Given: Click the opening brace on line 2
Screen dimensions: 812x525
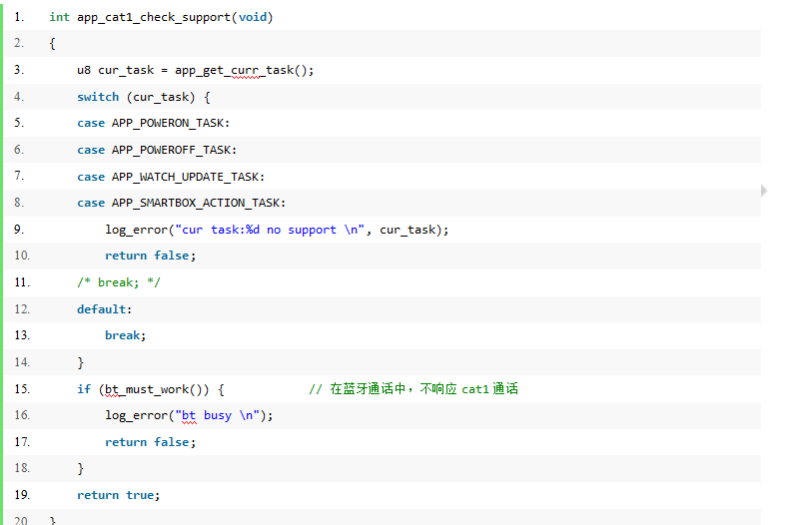Looking at the screenshot, I should [52, 44].
